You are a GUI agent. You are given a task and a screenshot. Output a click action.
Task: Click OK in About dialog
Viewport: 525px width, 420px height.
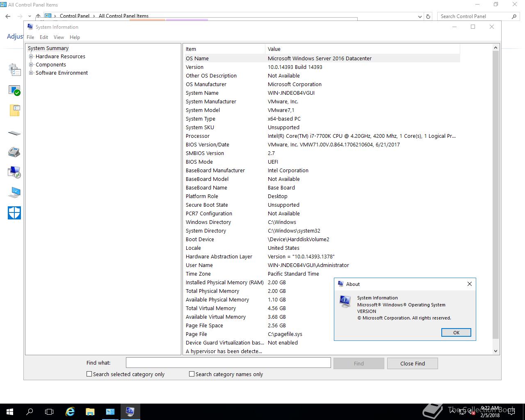pyautogui.click(x=456, y=333)
